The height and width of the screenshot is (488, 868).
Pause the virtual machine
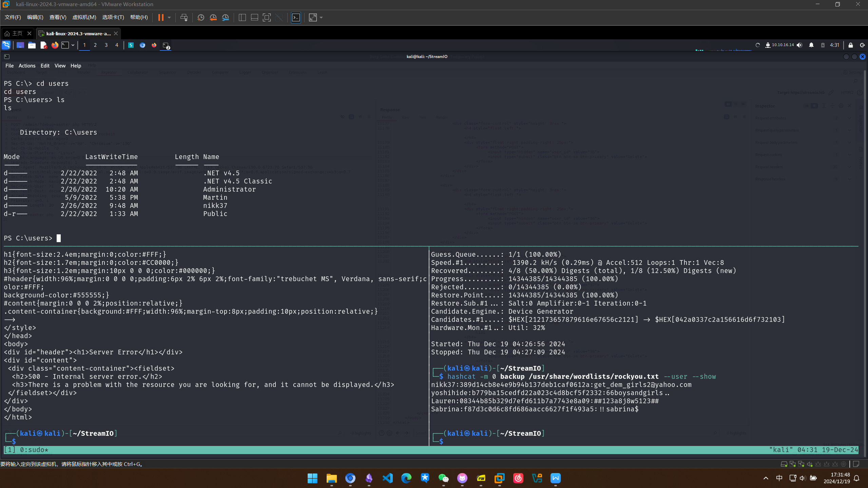161,18
